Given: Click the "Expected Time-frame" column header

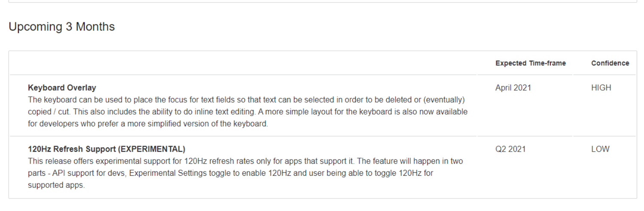Looking at the screenshot, I should click(530, 63).
